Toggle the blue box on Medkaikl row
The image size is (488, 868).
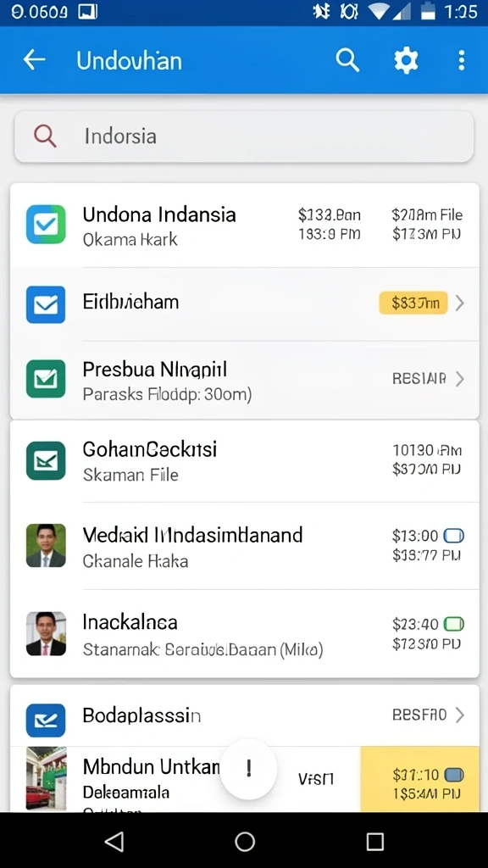click(454, 536)
